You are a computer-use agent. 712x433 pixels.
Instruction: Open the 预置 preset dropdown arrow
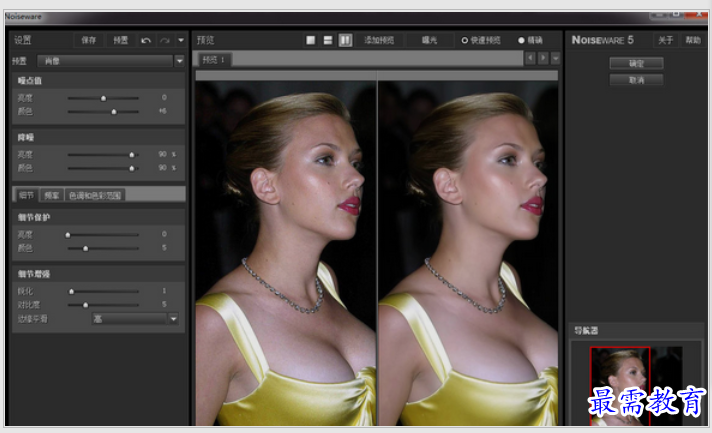click(x=179, y=61)
